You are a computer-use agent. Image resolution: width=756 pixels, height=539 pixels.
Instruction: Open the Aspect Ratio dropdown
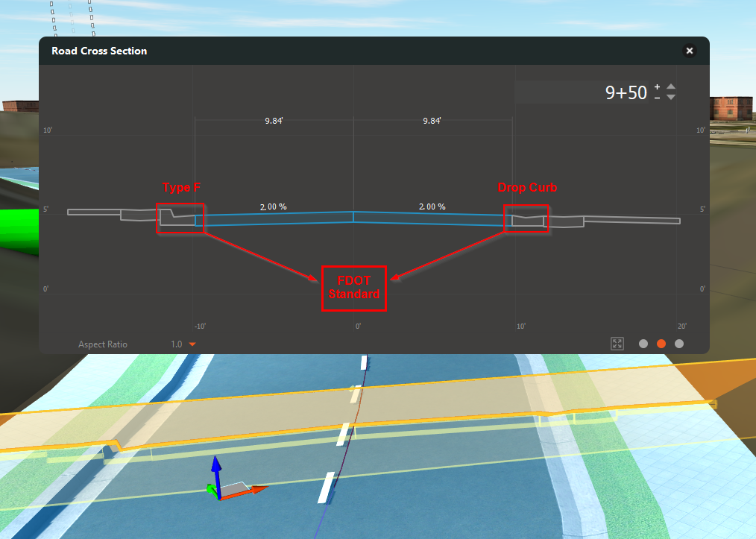(192, 344)
